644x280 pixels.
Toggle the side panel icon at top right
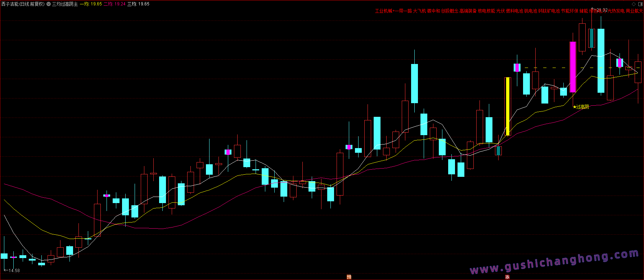point(640,4)
